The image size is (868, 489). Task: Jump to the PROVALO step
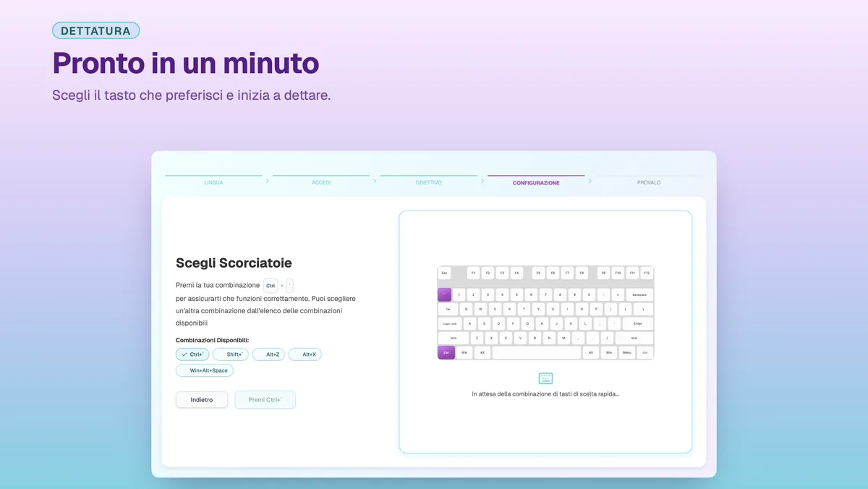pyautogui.click(x=649, y=182)
